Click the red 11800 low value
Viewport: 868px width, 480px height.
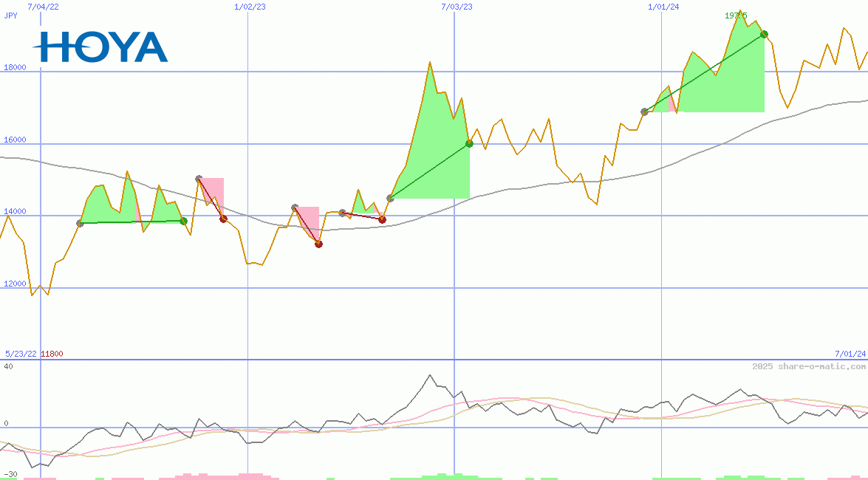[52, 354]
